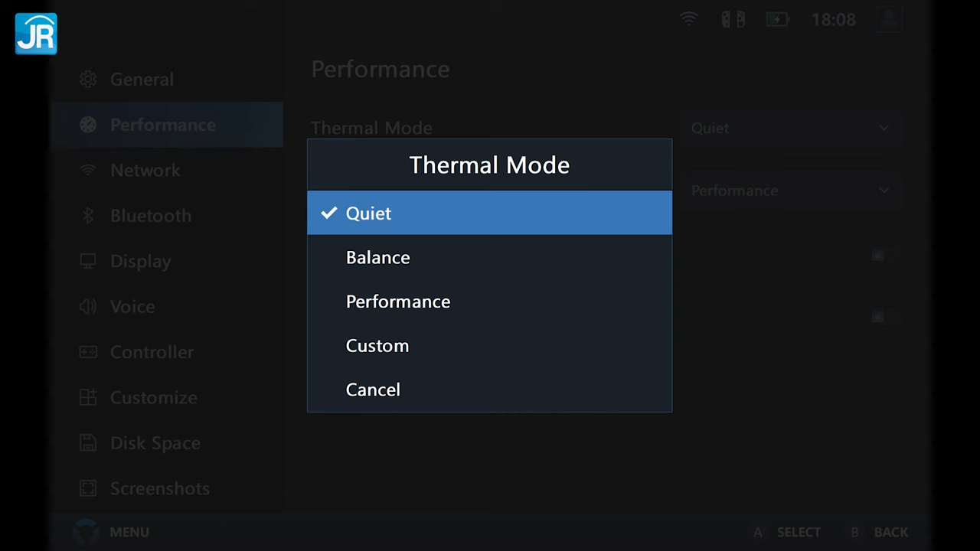Click the Bluetooth icon in the sidebar
This screenshot has height=551, width=980.
point(88,216)
